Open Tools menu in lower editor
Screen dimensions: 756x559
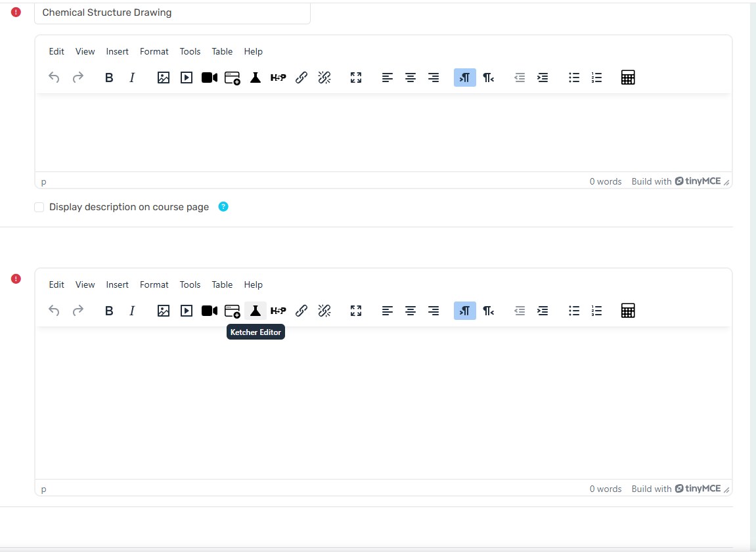(x=190, y=284)
